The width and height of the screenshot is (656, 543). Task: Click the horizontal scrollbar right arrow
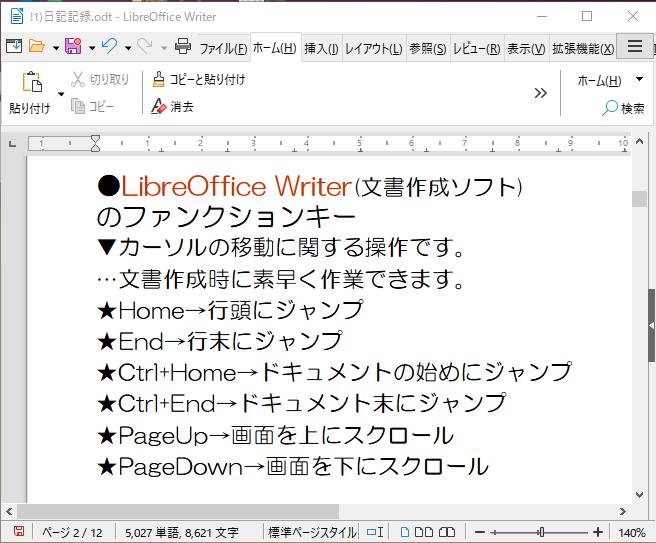pyautogui.click(x=623, y=511)
